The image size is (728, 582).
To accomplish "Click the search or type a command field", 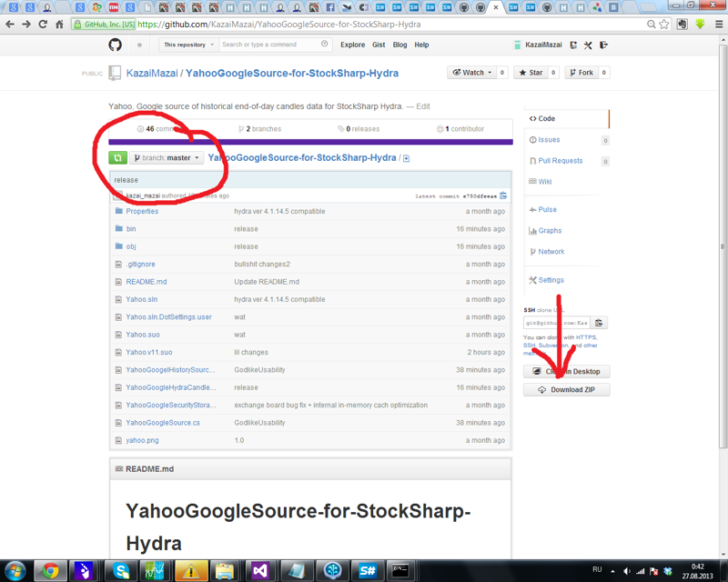I will coord(270,45).
